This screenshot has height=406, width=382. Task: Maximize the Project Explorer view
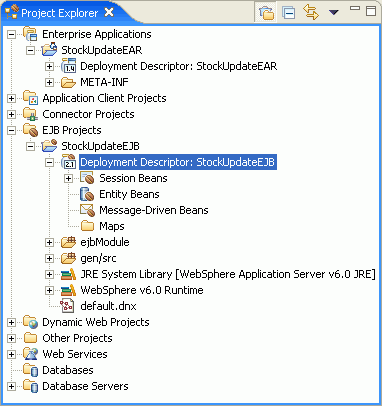tap(371, 11)
